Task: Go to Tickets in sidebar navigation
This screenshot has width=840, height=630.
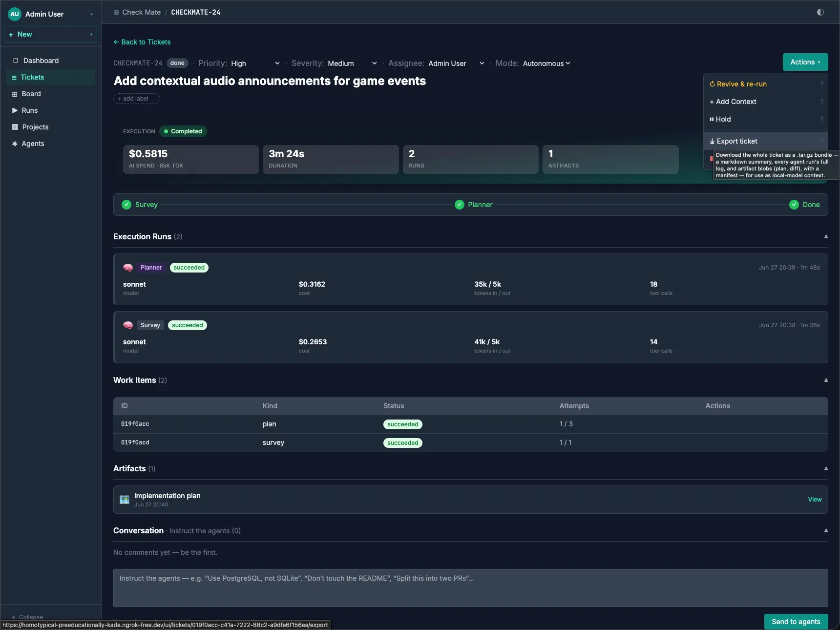Action: coord(51,77)
